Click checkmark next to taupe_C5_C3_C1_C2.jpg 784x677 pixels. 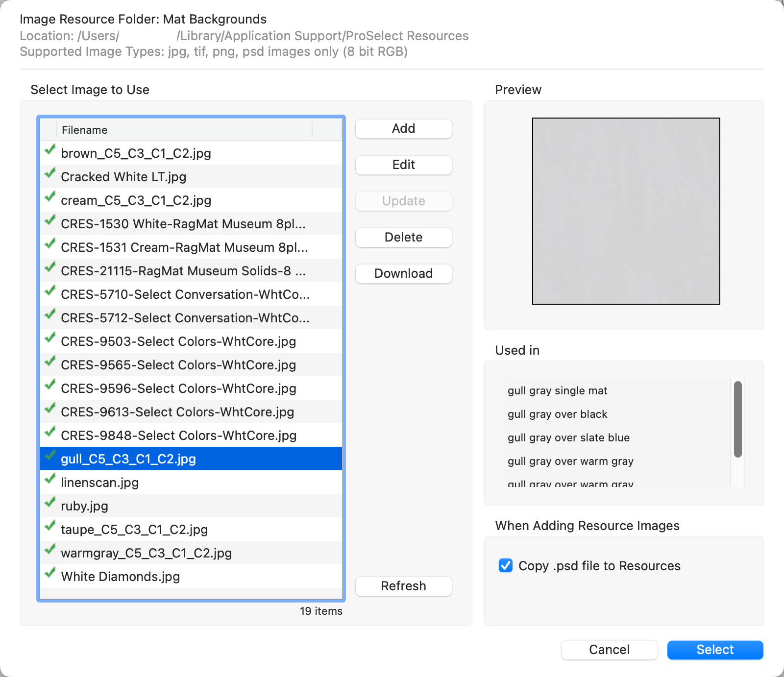click(x=49, y=526)
